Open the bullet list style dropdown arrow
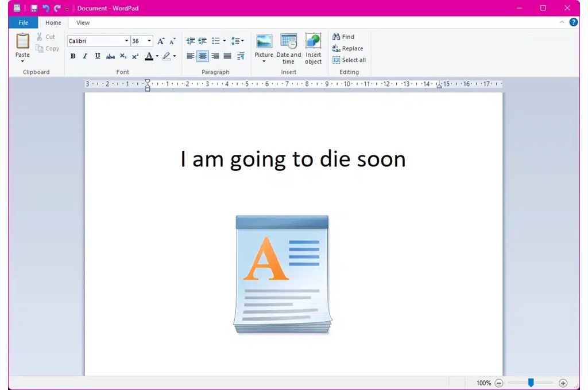This screenshot has height=390, width=588. [225, 41]
